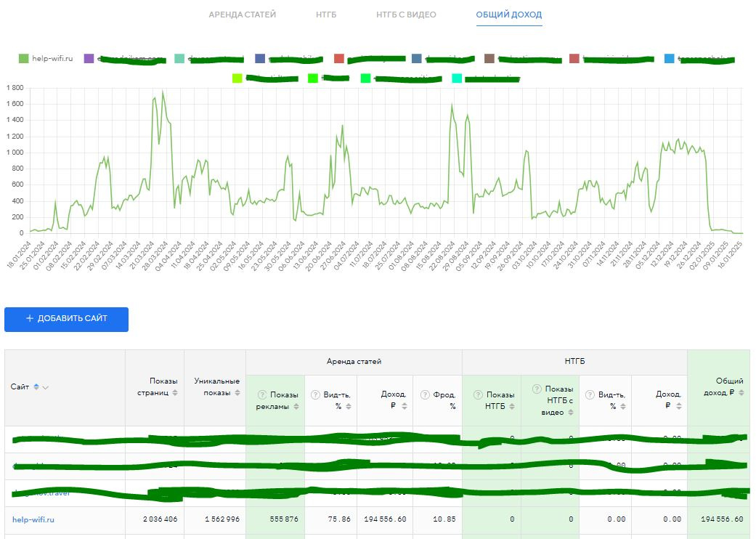Show help for Вид-ть under Аренда статей
This screenshot has width=756, height=539.
[315, 395]
